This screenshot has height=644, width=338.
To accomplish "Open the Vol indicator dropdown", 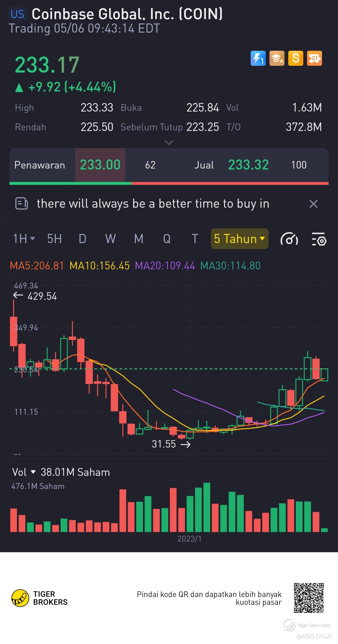I will pos(24,472).
